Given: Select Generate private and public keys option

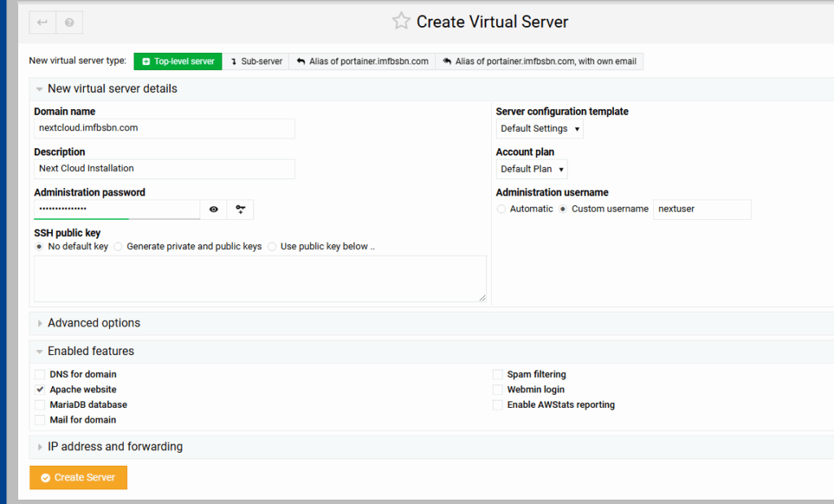Looking at the screenshot, I should click(x=118, y=247).
